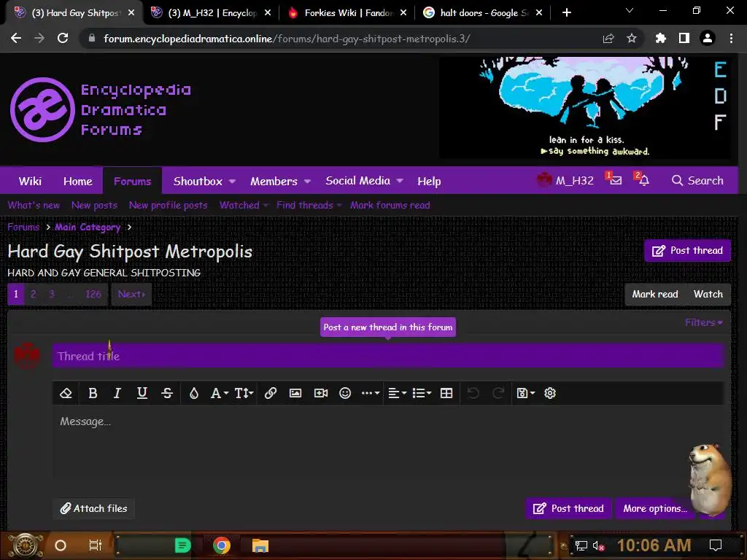
Task: Click Post thread button near forum title
Action: (x=687, y=251)
